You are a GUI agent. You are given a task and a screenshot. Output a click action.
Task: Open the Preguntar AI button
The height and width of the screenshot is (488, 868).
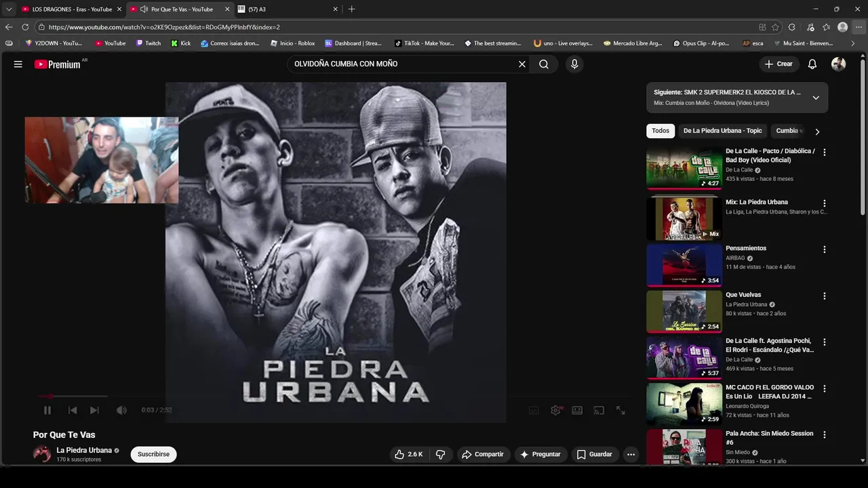click(540, 454)
